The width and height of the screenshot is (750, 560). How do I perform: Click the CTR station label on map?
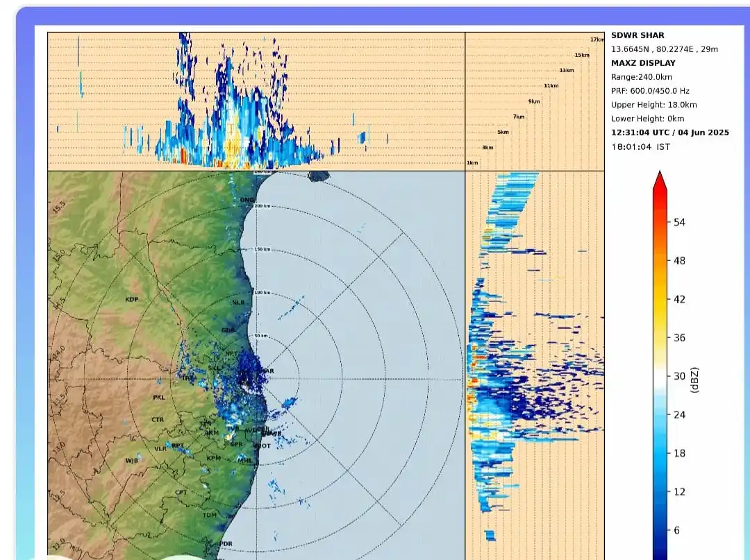pyautogui.click(x=158, y=420)
